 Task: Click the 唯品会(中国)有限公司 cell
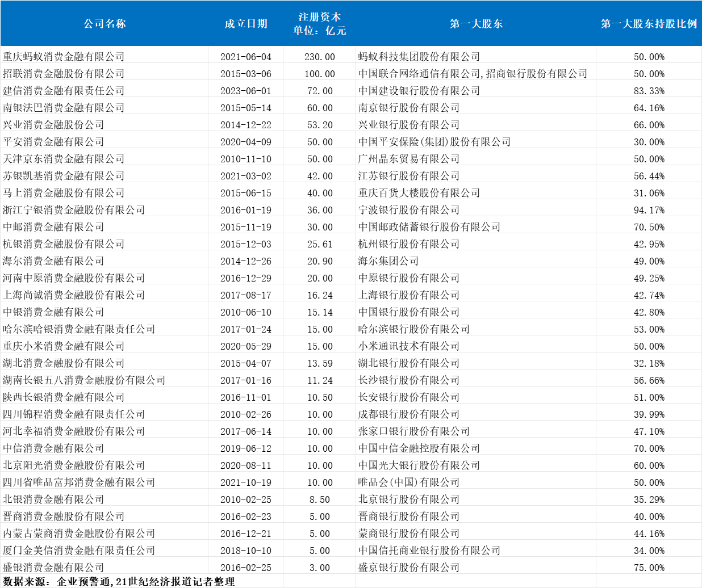tap(409, 482)
